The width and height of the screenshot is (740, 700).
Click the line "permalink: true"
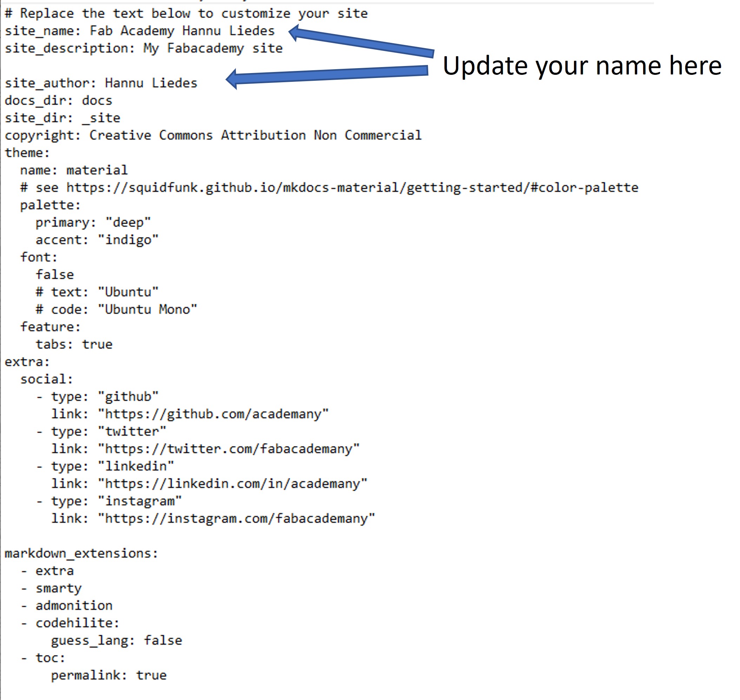point(109,675)
